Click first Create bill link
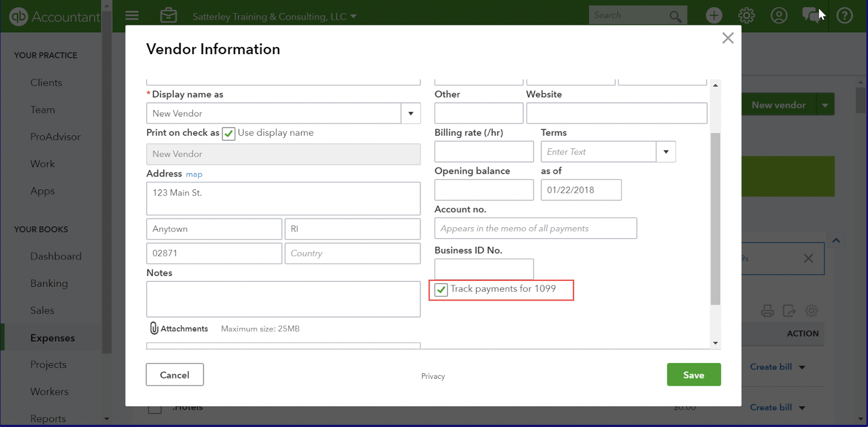 [x=771, y=367]
